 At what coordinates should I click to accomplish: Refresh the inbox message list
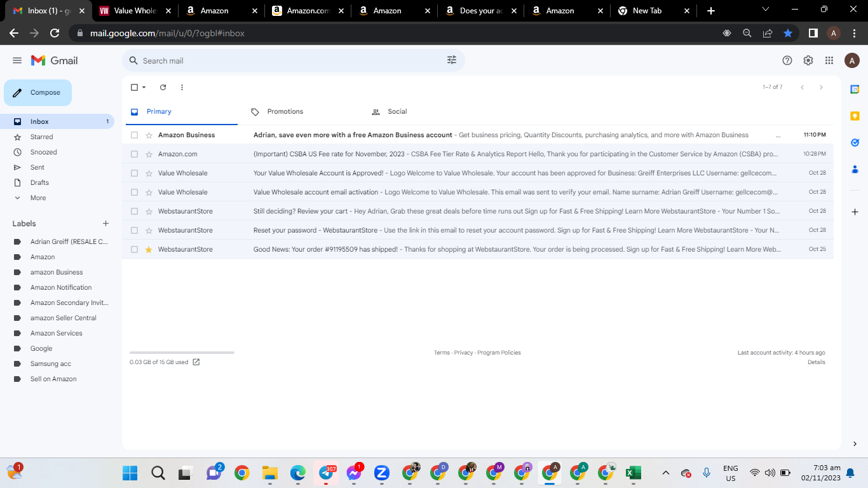coord(163,87)
